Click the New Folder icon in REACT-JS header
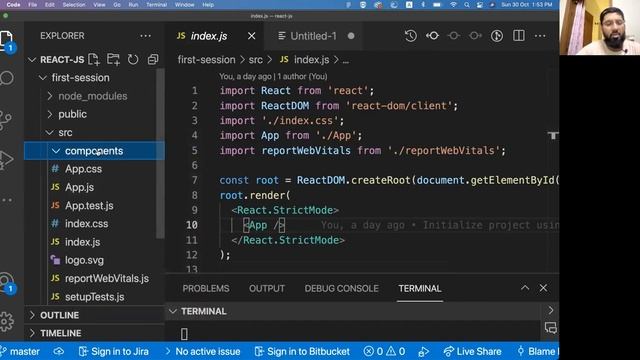Image resolution: width=640 pixels, height=360 pixels. click(113, 60)
